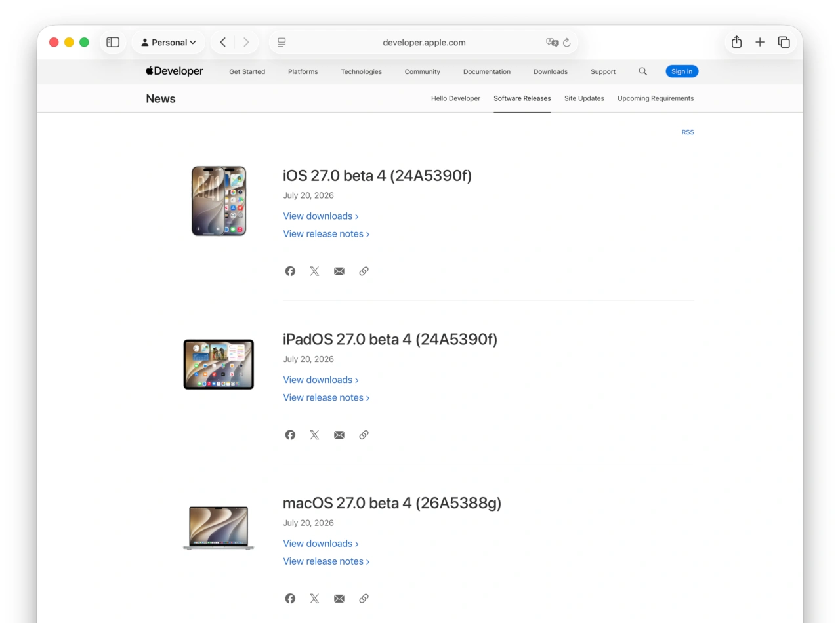Open the Community menu
Viewport: 840px width, 623px height.
point(422,71)
